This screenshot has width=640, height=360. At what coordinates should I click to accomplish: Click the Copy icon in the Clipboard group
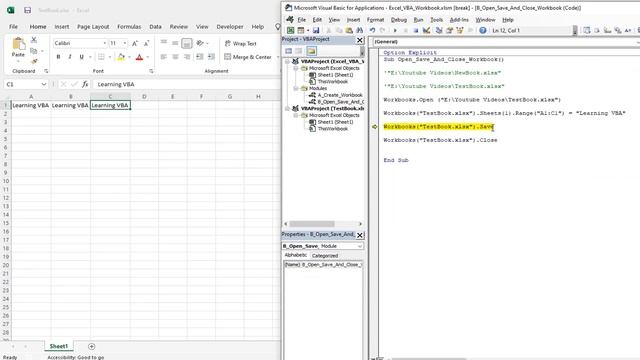coord(34,51)
